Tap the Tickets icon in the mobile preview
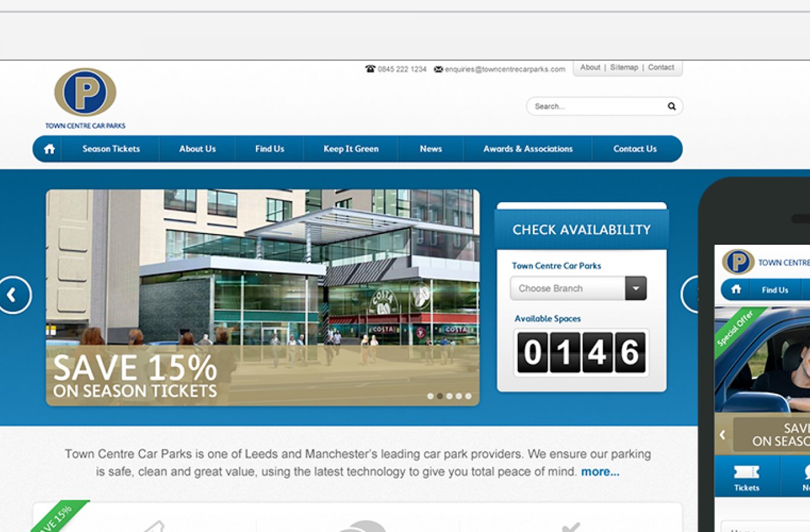Screen dimensions: 810x532 (x=747, y=472)
